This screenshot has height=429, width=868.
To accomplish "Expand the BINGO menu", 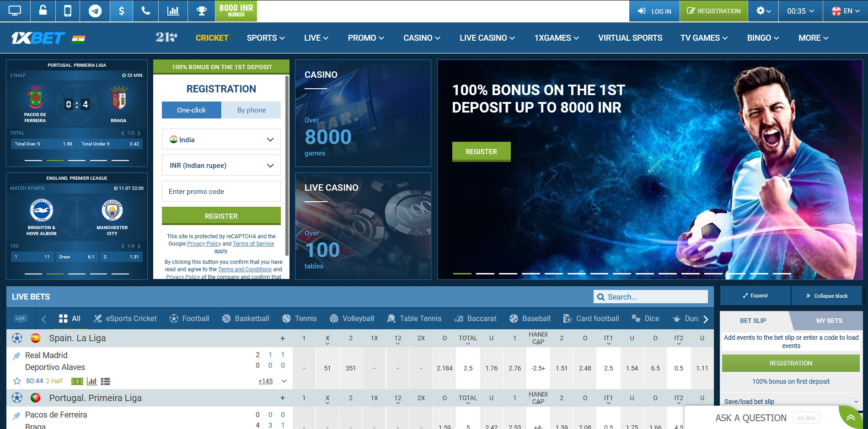I will pos(763,38).
